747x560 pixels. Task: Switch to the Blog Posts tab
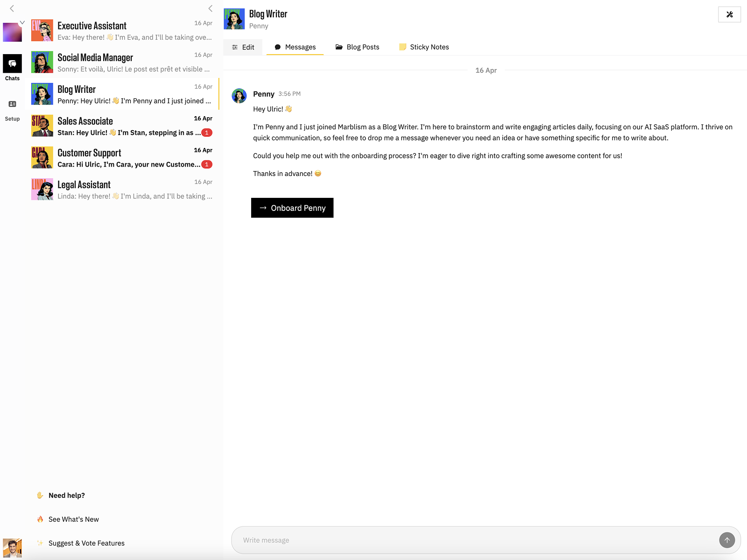pyautogui.click(x=363, y=47)
